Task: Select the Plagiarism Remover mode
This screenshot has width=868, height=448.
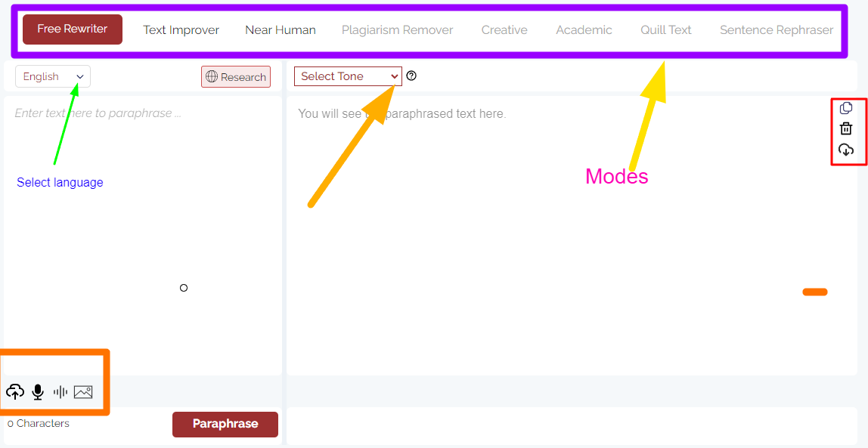Action: pos(397,29)
